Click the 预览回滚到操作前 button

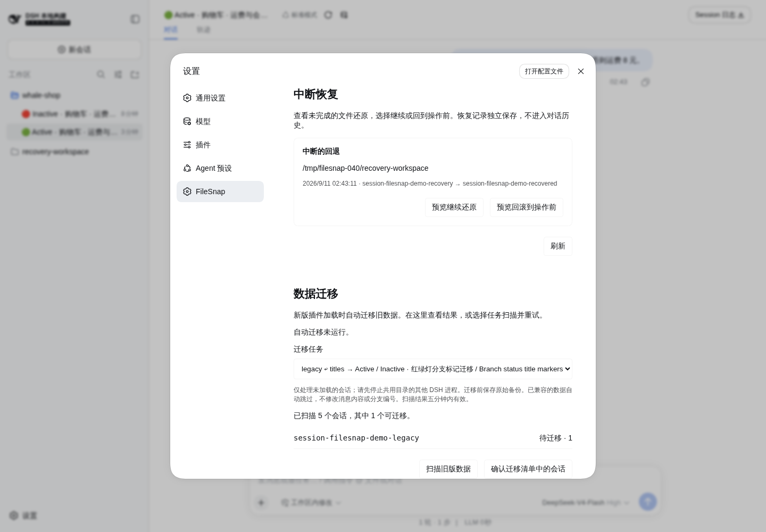pyautogui.click(x=527, y=207)
